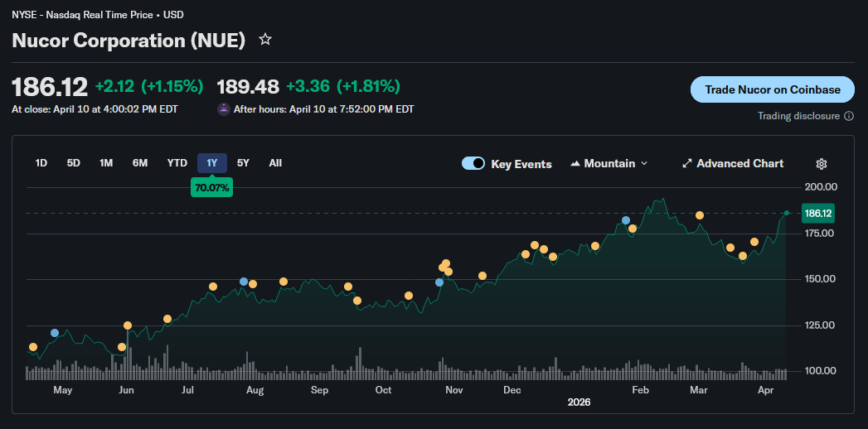Click the yellow marker at the early March peak
Screen dimensions: 868x429
tap(700, 215)
